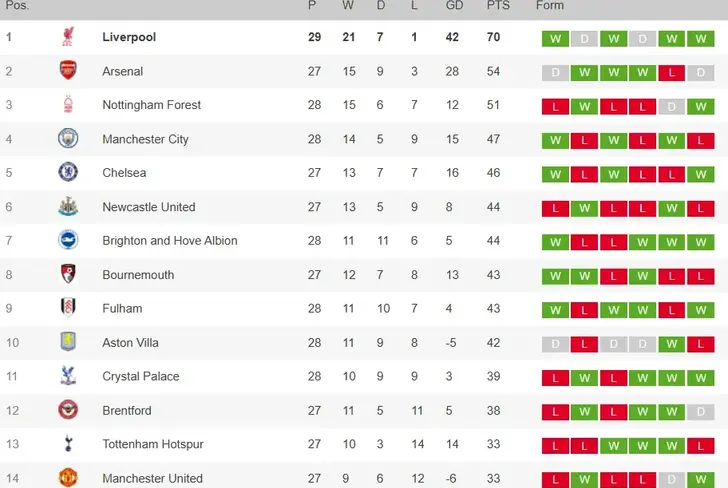728x488 pixels.
Task: Click the Aston Villa crest icon
Action: 68,343
